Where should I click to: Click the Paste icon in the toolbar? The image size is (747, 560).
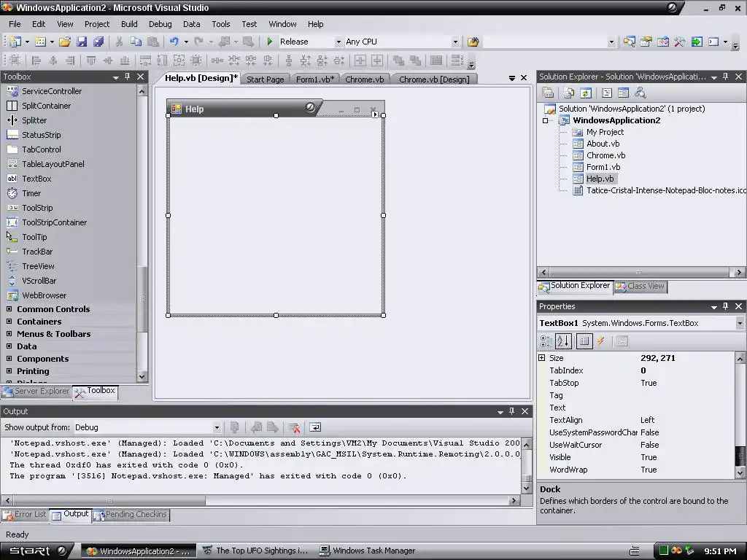[x=153, y=42]
